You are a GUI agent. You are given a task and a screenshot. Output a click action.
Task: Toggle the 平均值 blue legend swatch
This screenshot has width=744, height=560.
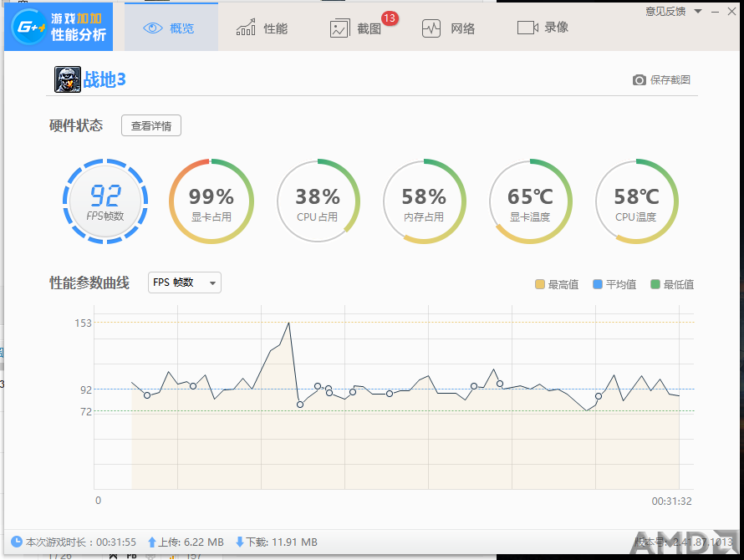tap(598, 284)
